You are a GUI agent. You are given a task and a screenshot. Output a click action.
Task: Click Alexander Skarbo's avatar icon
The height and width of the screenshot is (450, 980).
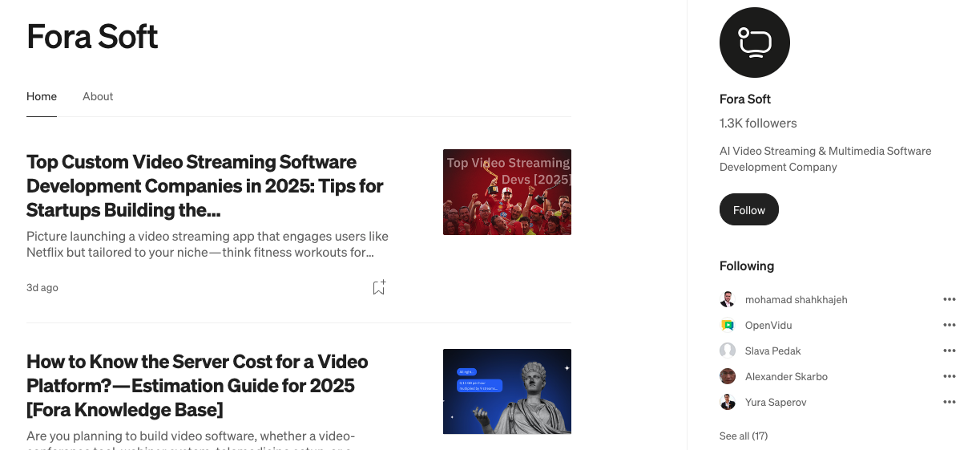click(728, 376)
